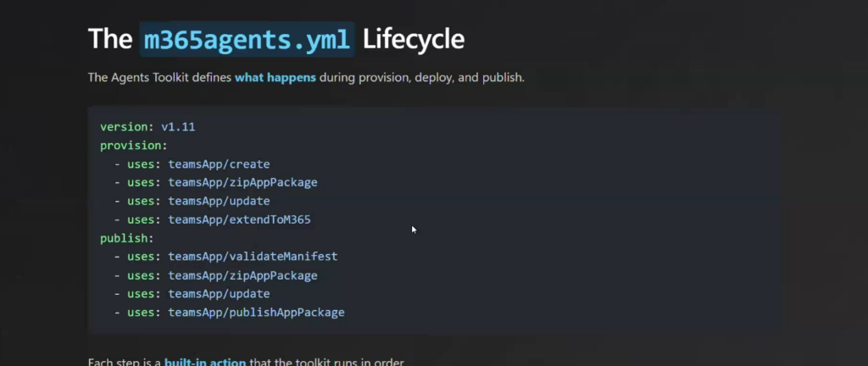This screenshot has height=366, width=868.
Task: Click the "m365agents.yml" code highlight in heading
Action: coord(247,39)
